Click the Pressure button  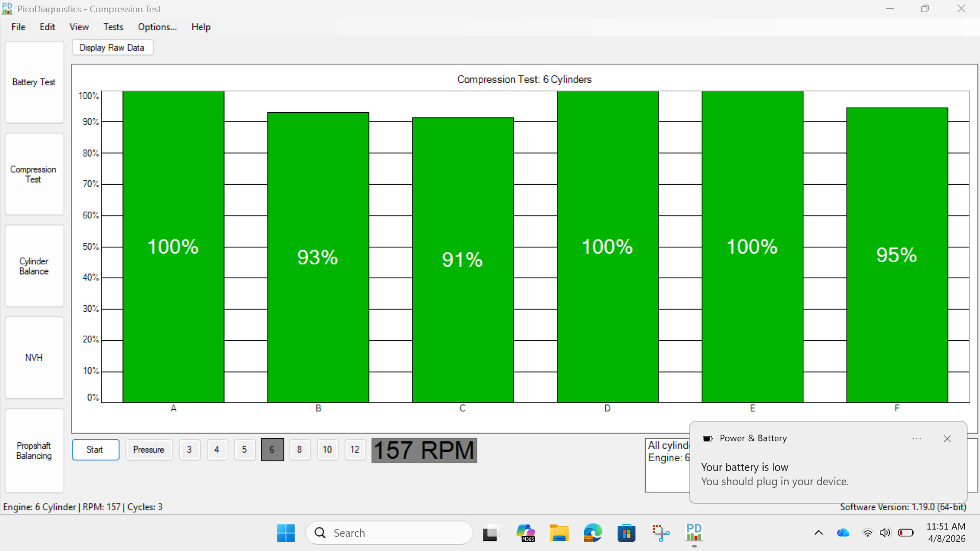pyautogui.click(x=149, y=449)
